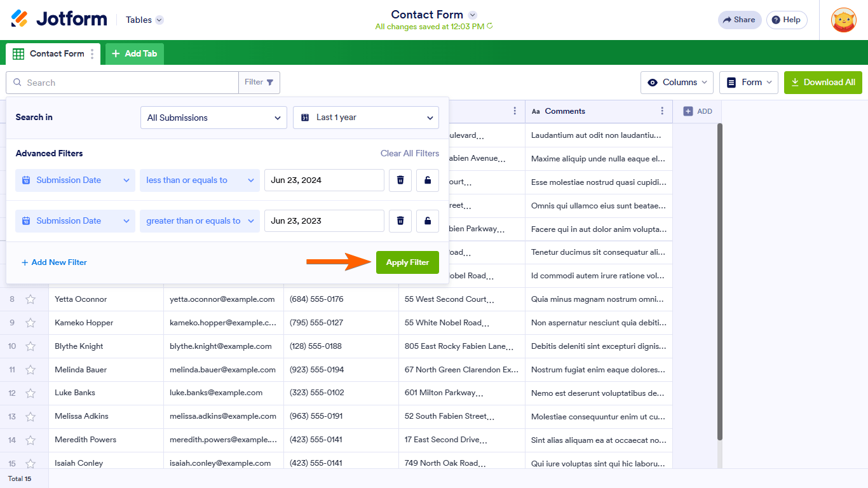The image size is (868, 488).
Task: Star the Yetta Oconnor row
Action: click(x=31, y=299)
